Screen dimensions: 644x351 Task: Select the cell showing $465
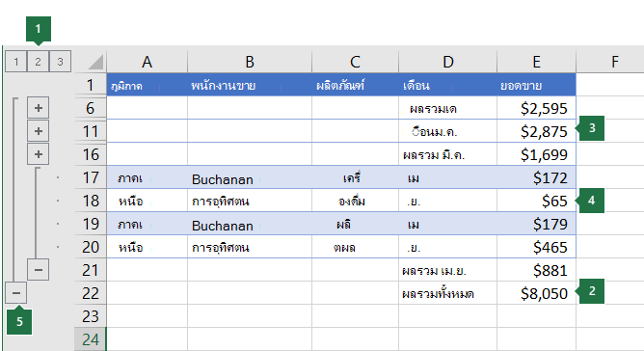pyautogui.click(x=536, y=247)
